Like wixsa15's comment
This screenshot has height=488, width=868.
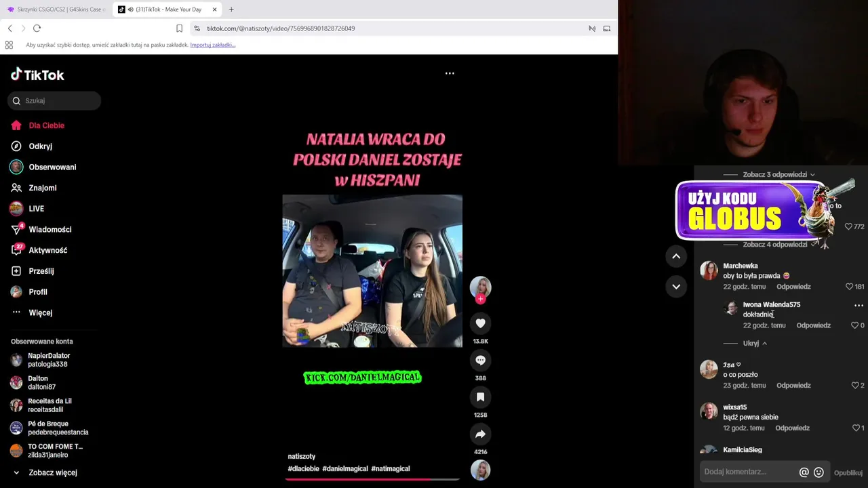[x=855, y=428]
